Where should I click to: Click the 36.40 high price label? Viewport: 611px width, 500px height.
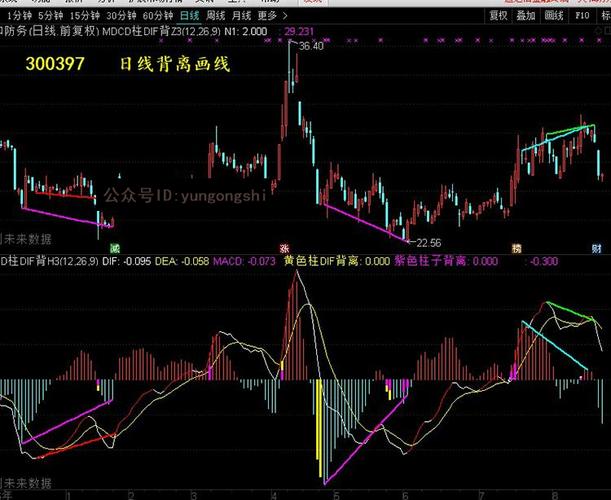pos(311,46)
